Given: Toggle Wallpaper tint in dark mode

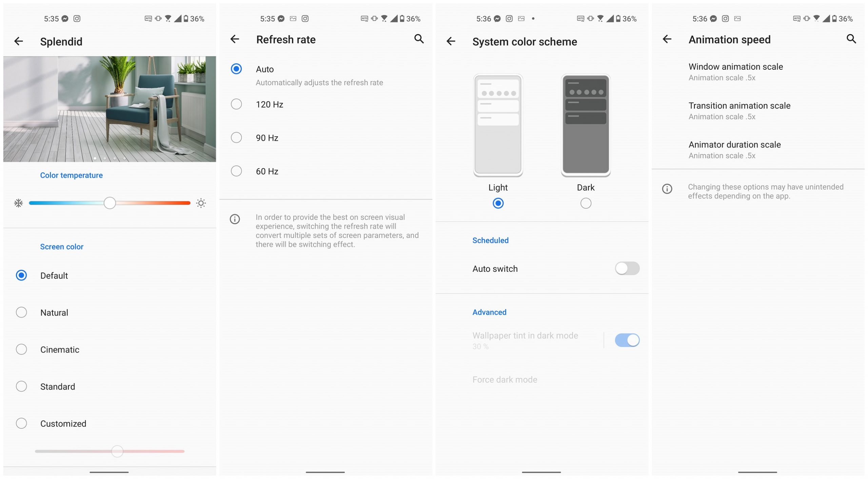Looking at the screenshot, I should [x=627, y=340].
